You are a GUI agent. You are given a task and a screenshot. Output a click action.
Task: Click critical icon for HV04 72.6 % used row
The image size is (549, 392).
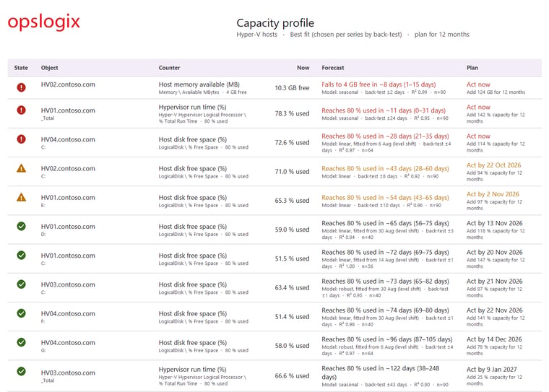(22, 139)
